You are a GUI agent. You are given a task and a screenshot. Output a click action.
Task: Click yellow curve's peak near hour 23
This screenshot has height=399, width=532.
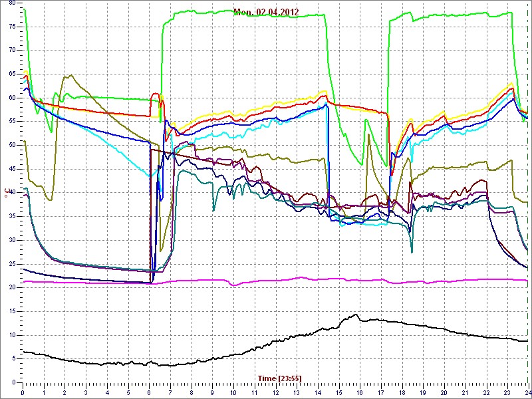point(511,84)
